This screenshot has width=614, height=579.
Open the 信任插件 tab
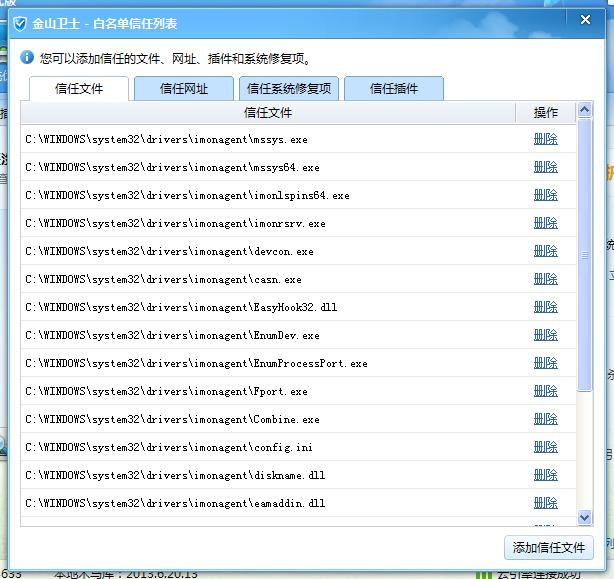tap(394, 88)
